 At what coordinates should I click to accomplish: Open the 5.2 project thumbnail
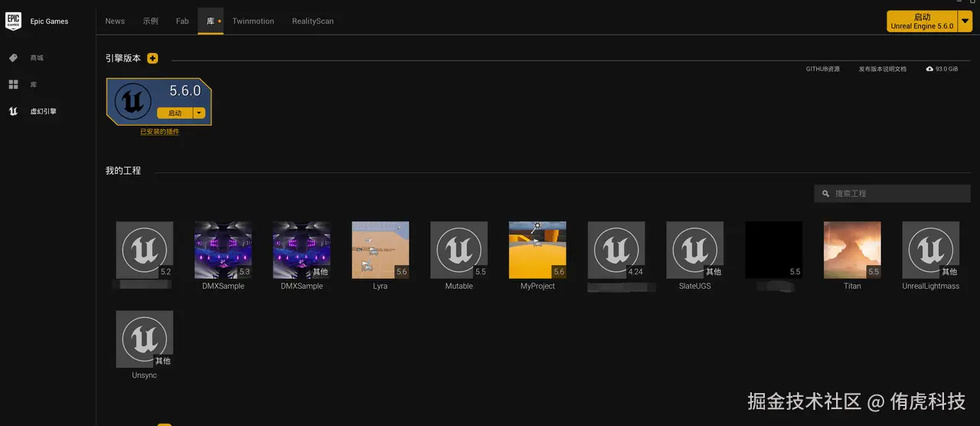(145, 250)
